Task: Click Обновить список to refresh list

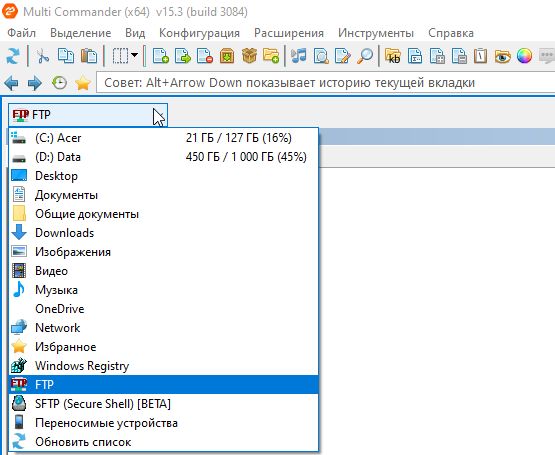Action: 164,442
